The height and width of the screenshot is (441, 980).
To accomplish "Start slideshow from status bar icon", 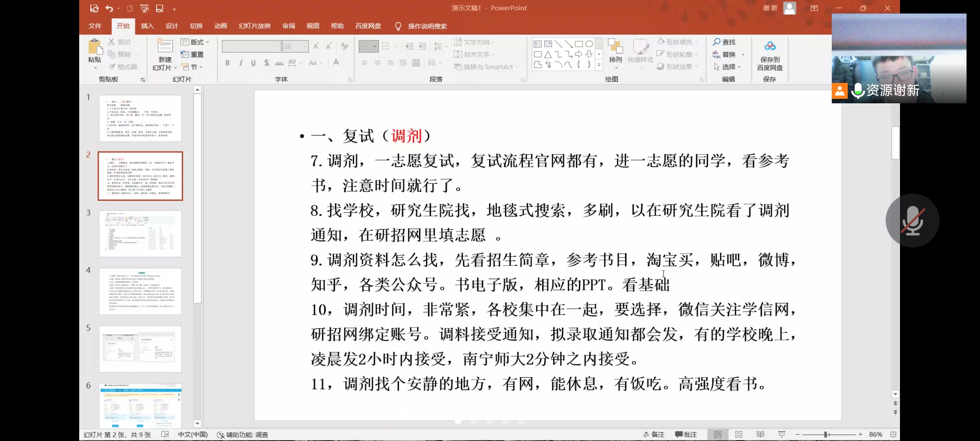I will 782,434.
